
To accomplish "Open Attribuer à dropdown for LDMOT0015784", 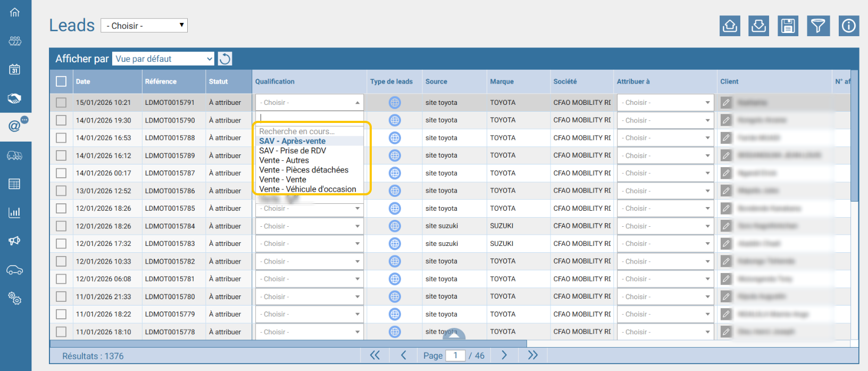I will [x=665, y=226].
